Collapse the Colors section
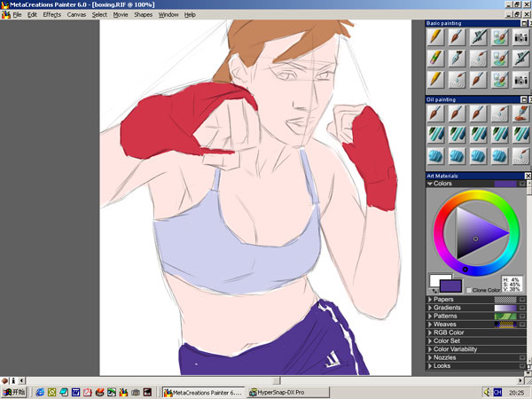The image size is (532, 399). [430, 184]
